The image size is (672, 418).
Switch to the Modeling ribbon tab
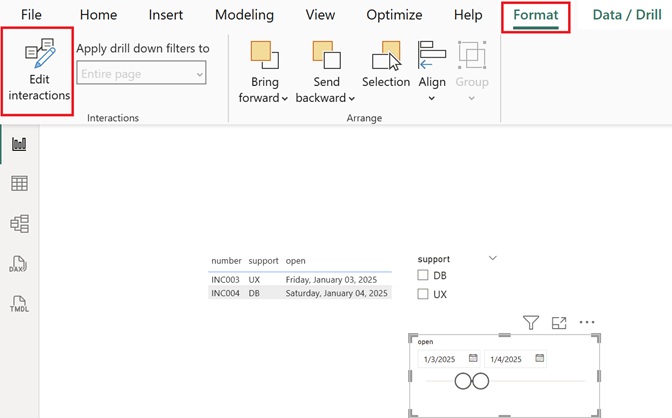pyautogui.click(x=244, y=15)
